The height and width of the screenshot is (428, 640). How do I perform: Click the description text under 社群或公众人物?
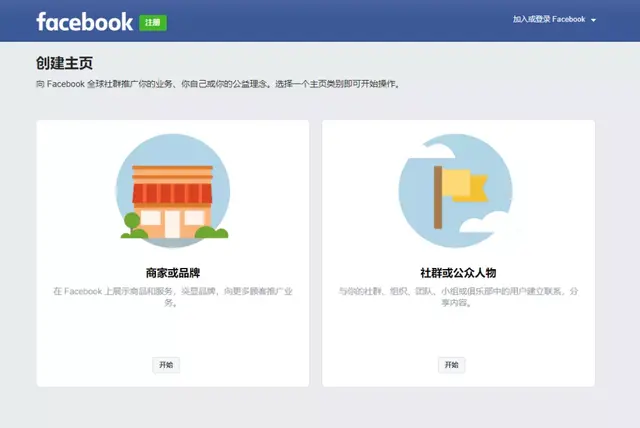click(x=458, y=297)
